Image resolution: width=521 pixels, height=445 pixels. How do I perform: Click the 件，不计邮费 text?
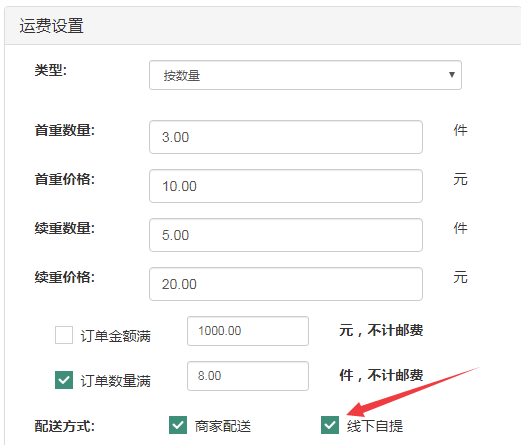click(x=381, y=375)
